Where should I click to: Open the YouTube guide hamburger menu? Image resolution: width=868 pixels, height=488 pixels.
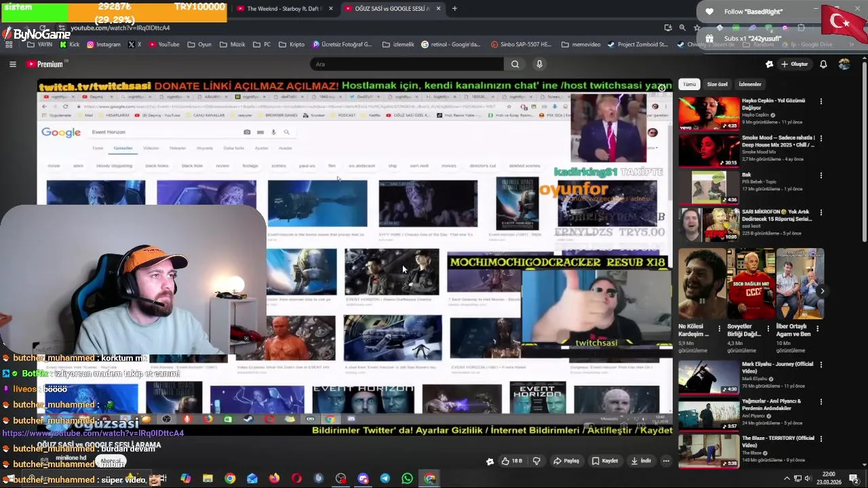[12, 64]
